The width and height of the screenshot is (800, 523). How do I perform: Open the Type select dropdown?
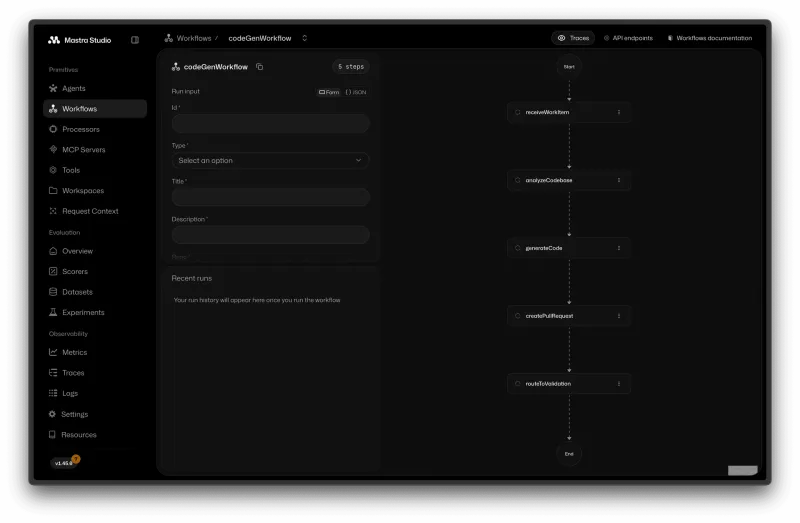tap(270, 160)
